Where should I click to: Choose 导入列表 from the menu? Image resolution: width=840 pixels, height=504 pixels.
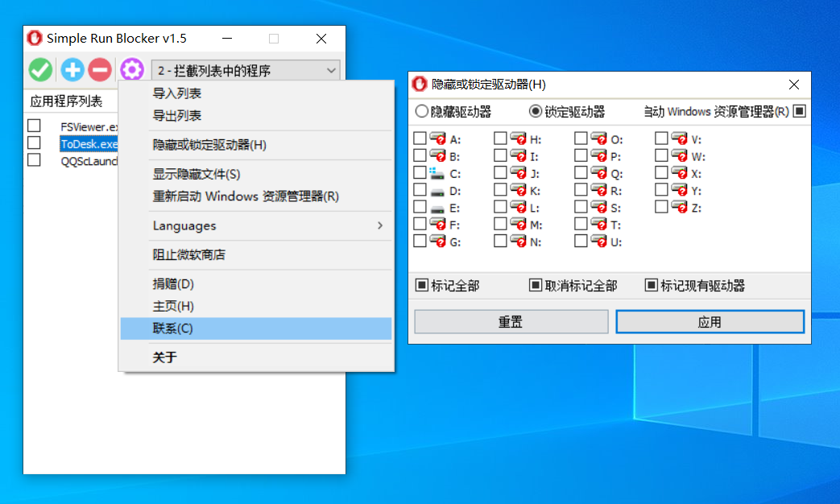[x=177, y=93]
